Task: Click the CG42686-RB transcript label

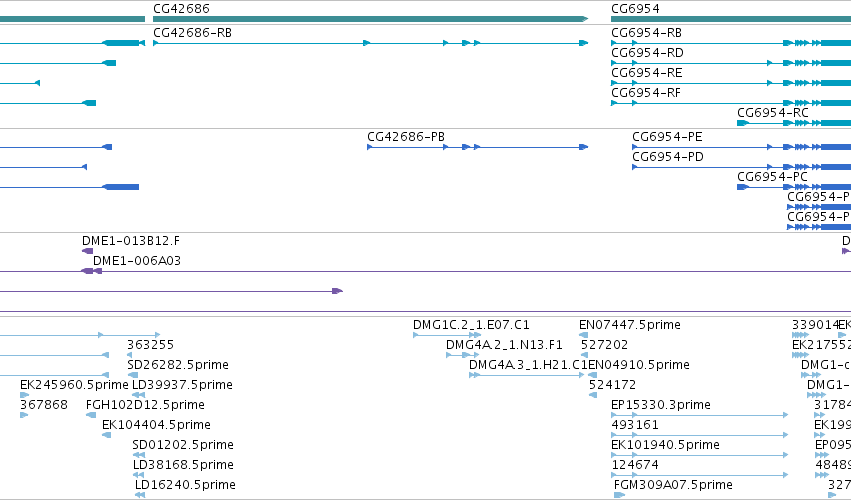Action: tap(192, 33)
